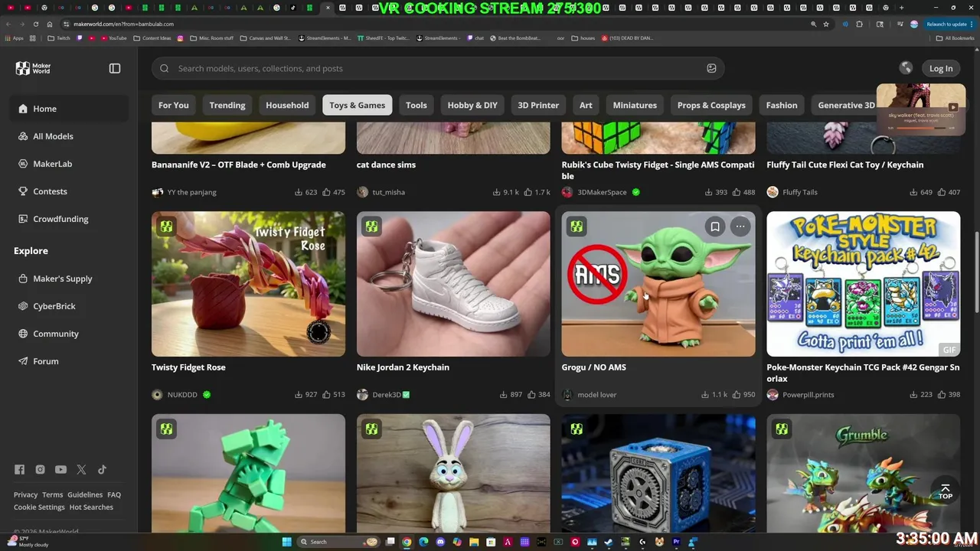Open the Poke-Monster Keychain pack thumbnail
The height and width of the screenshot is (551, 980).
(864, 284)
